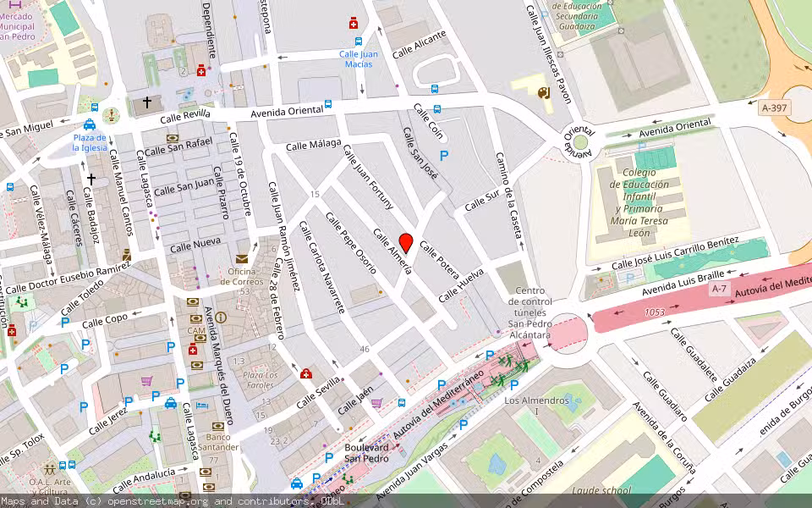Select the Calle San Juan street label
This screenshot has height=508, width=812.
point(184,186)
